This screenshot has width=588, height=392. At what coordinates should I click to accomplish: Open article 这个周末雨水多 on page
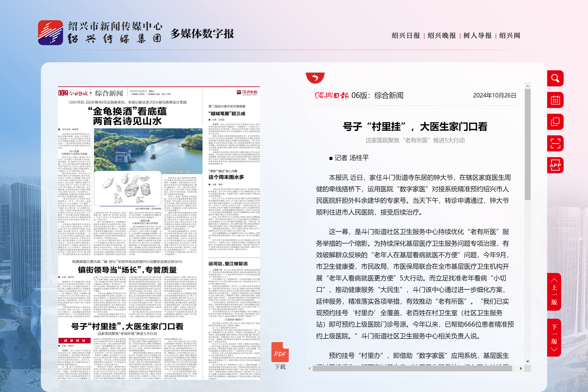pyautogui.click(x=226, y=177)
